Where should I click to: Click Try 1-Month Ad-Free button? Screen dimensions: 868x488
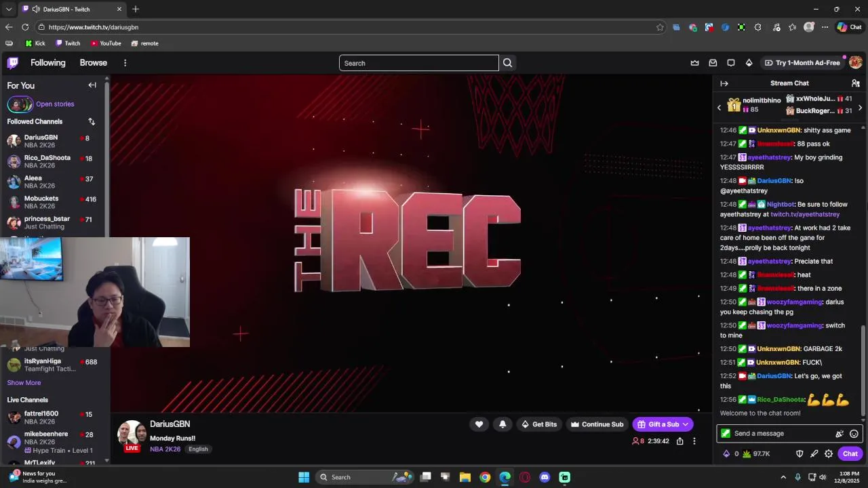pos(802,63)
